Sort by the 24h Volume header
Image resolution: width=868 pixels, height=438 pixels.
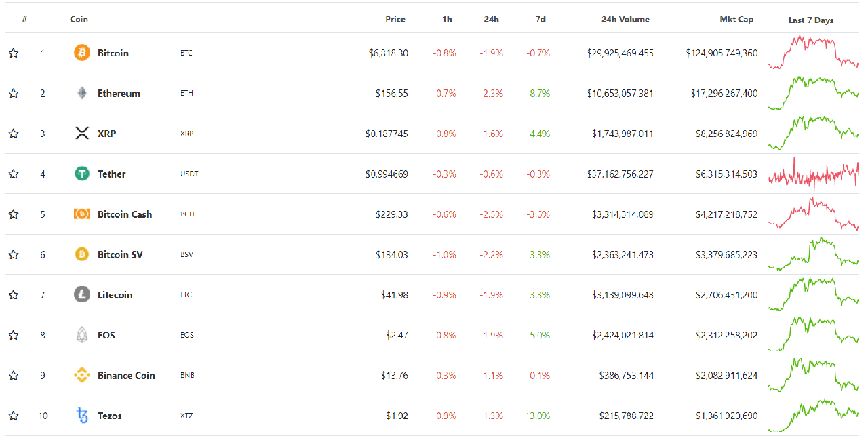pyautogui.click(x=625, y=19)
